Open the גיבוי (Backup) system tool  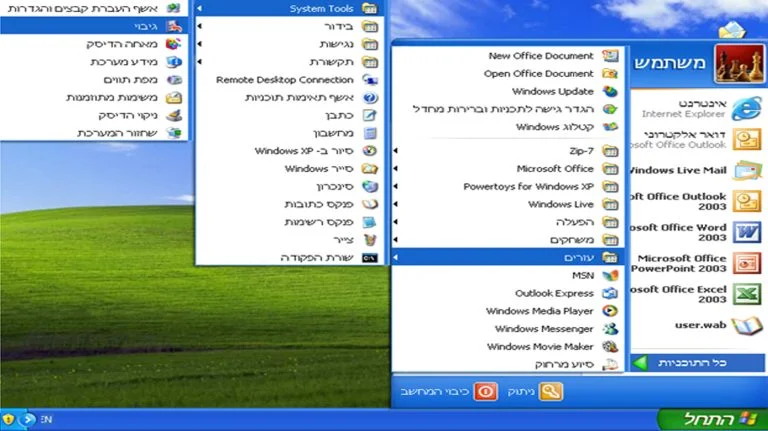pyautogui.click(x=94, y=26)
